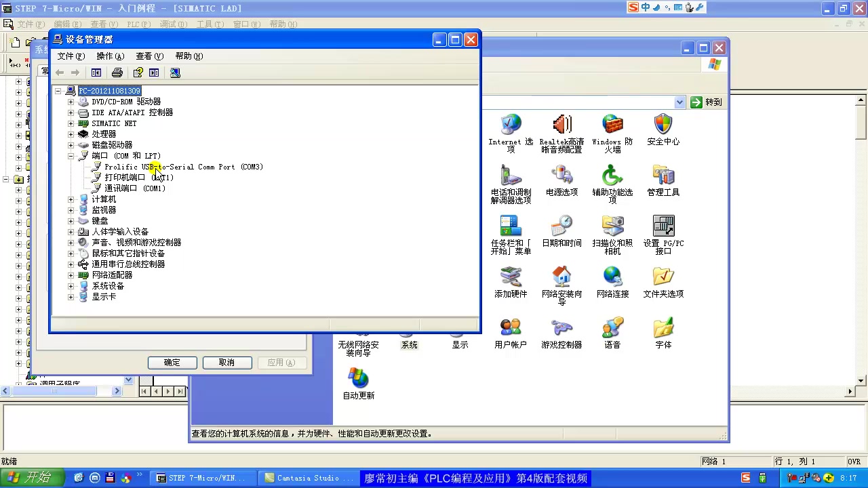
Task: Click the 转到 (Go) button in Control Panel
Action: pyautogui.click(x=707, y=102)
